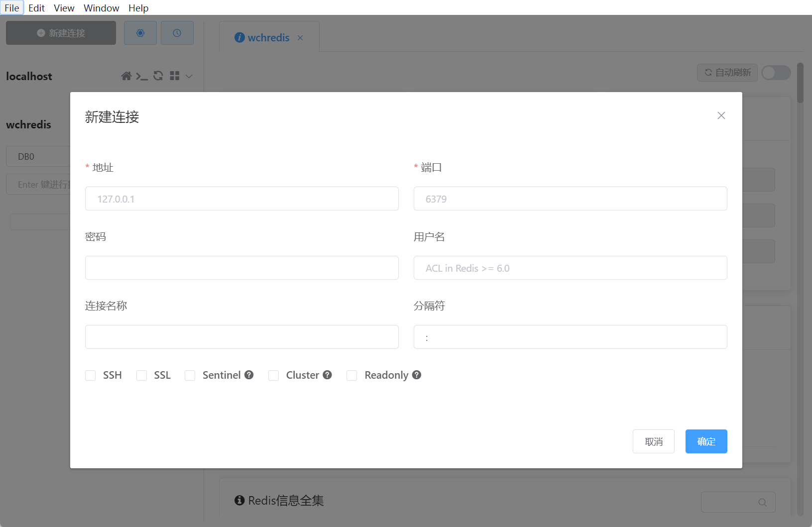Screen dimensions: 812x527
Task: Expand the localhost connection chevron
Action: pyautogui.click(x=189, y=76)
